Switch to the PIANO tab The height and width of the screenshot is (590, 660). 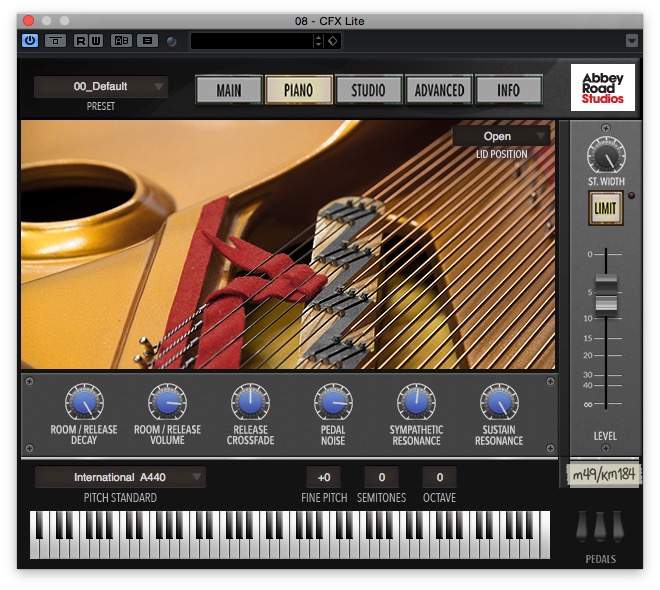[x=298, y=90]
